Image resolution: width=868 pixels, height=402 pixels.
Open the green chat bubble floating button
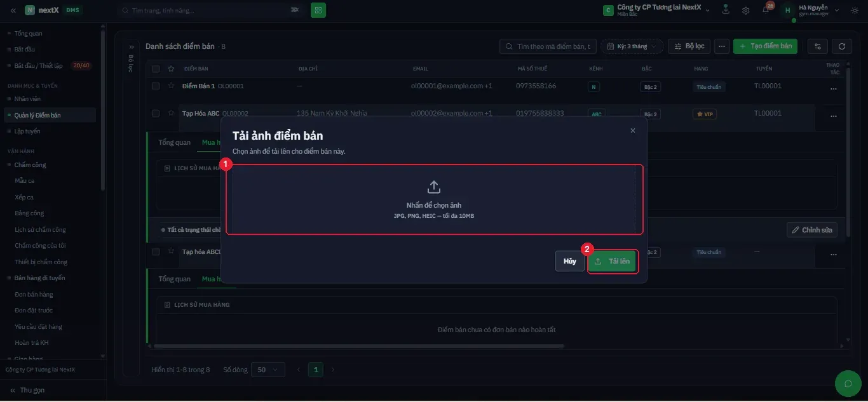[x=847, y=384]
